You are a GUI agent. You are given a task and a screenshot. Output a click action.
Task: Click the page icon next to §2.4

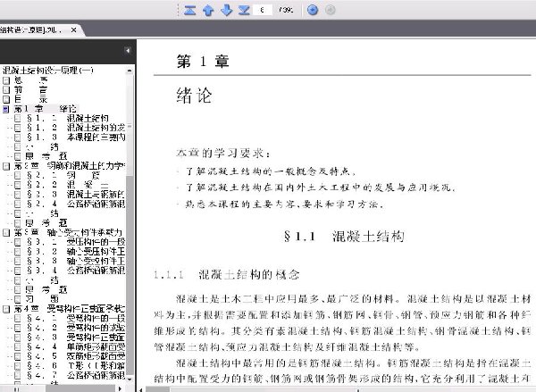coord(18,204)
